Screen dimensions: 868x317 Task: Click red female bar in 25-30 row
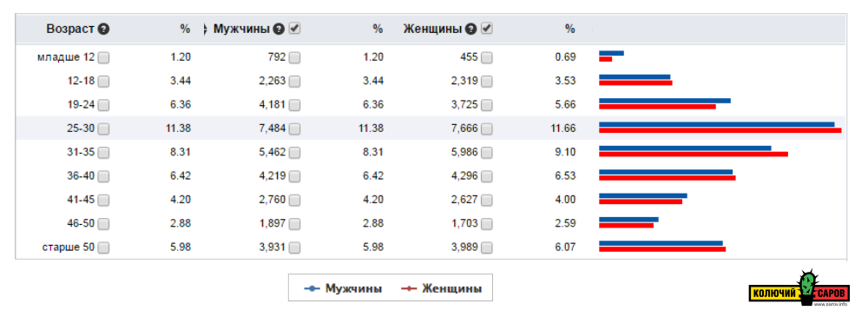(x=720, y=130)
